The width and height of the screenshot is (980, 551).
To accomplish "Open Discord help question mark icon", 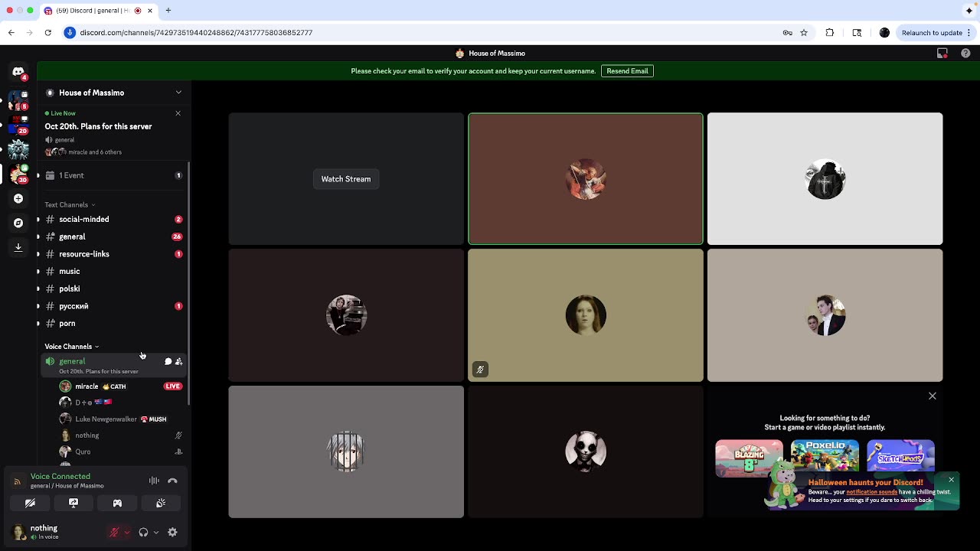I will pos(965,54).
